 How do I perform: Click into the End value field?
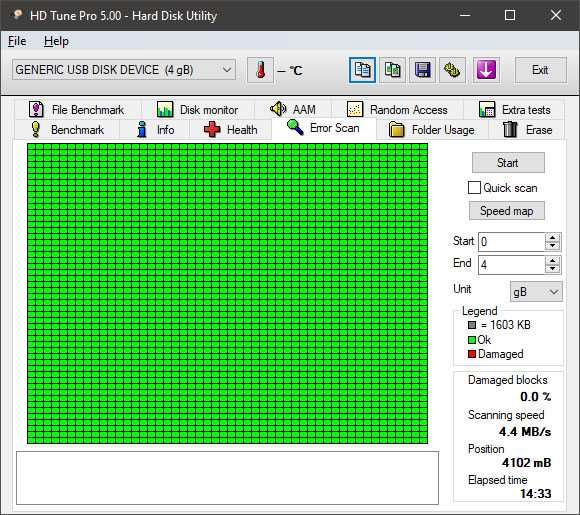coord(512,265)
